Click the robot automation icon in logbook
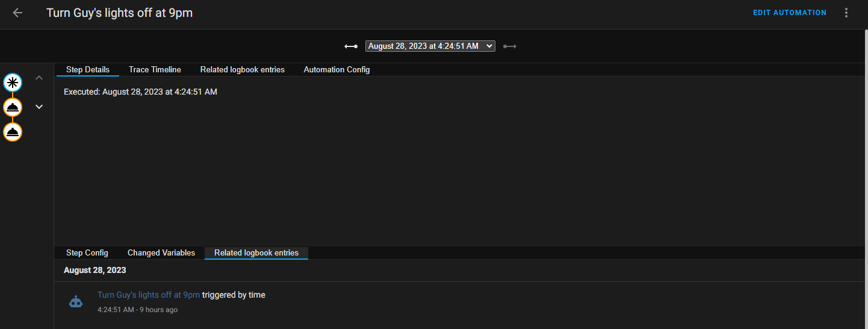868x329 pixels. (76, 302)
